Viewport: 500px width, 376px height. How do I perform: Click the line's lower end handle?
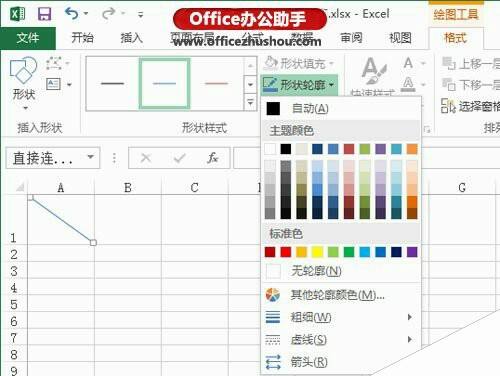point(93,242)
